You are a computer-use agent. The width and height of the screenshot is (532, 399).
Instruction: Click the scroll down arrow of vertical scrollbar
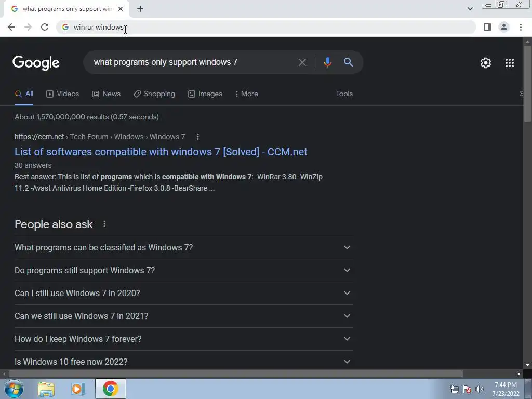pos(527,365)
